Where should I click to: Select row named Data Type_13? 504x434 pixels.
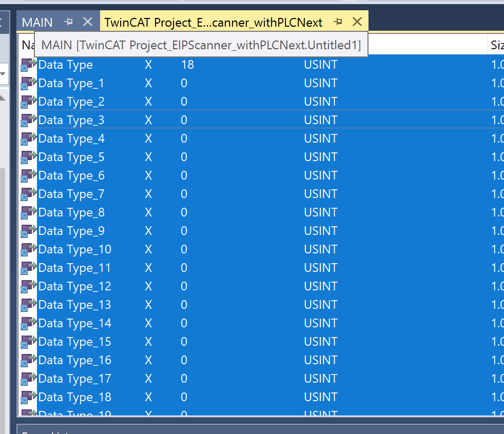pyautogui.click(x=75, y=305)
